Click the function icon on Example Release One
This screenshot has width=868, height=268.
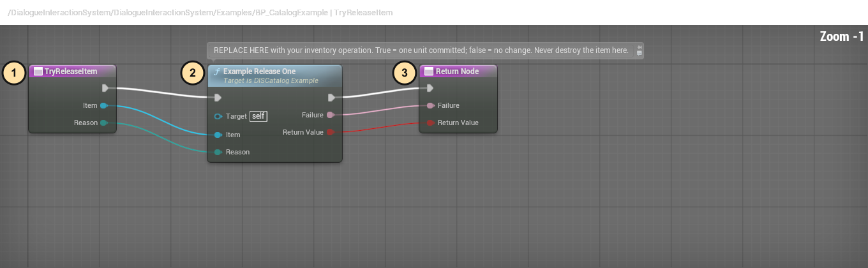pyautogui.click(x=217, y=71)
